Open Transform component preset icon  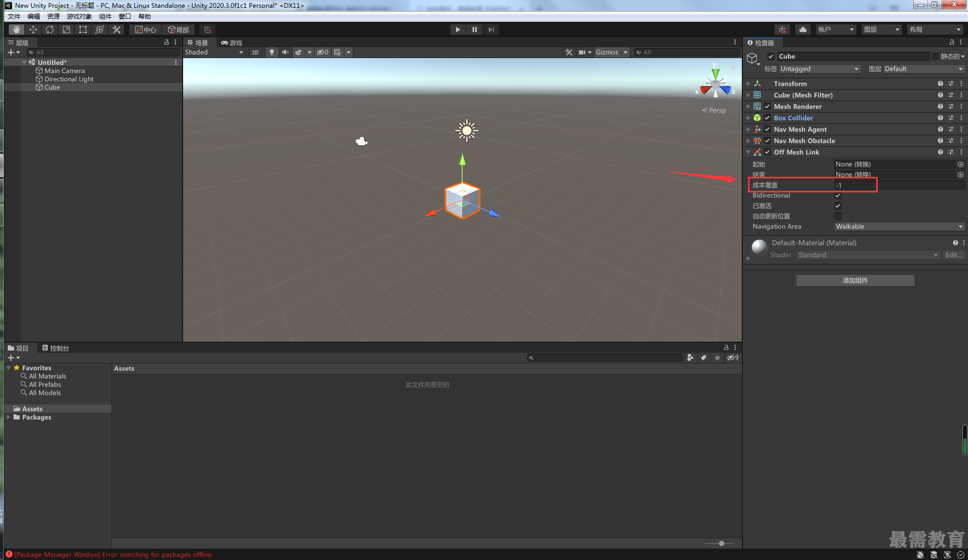pos(951,84)
